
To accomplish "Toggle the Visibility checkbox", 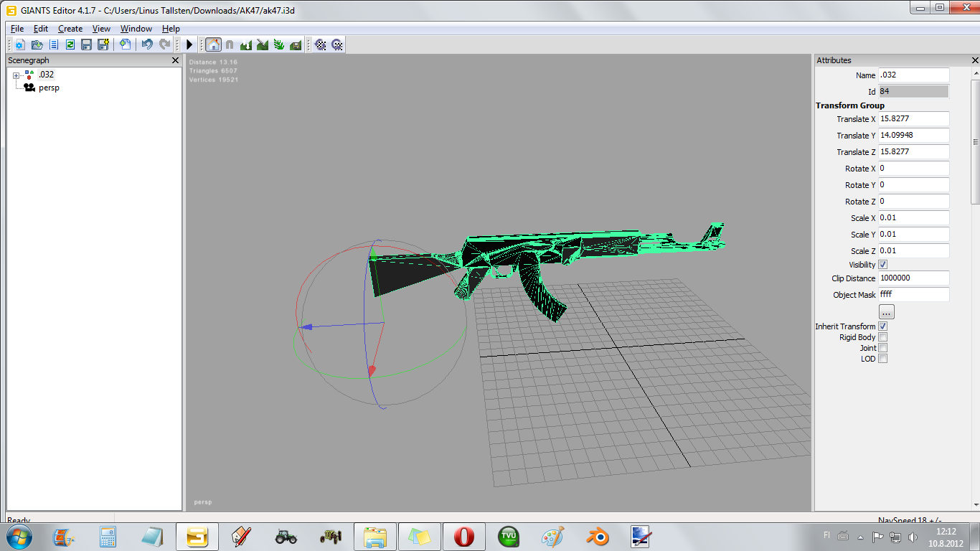I will click(883, 265).
